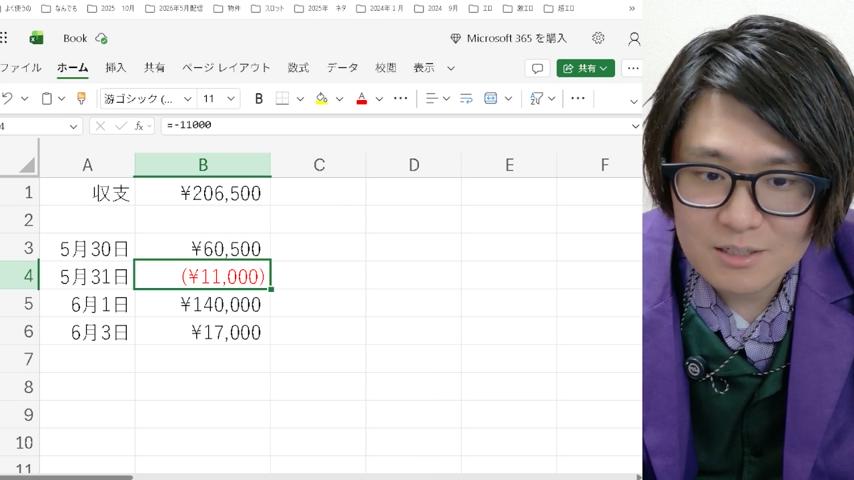Viewport: 854px width, 480px height.
Task: Click the Undo arrow icon
Action: 7,99
